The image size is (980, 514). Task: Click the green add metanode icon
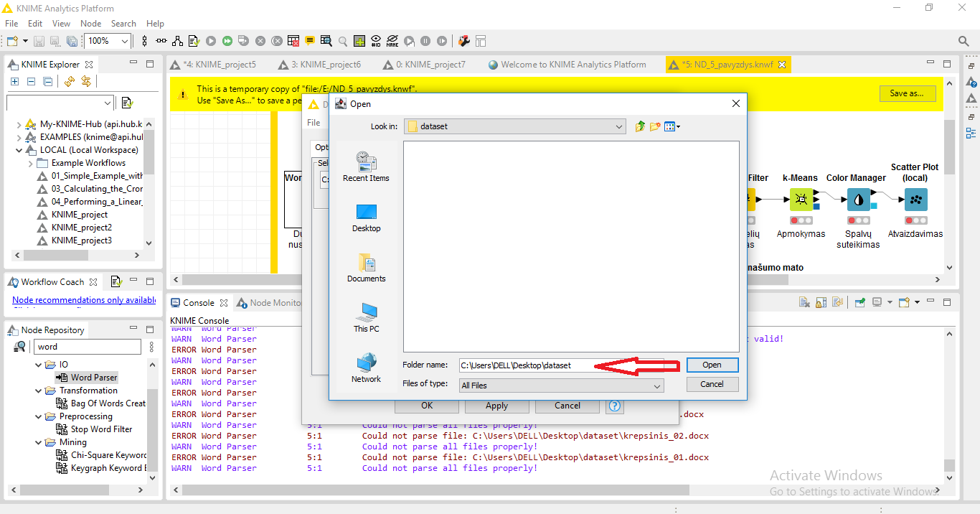(359, 41)
